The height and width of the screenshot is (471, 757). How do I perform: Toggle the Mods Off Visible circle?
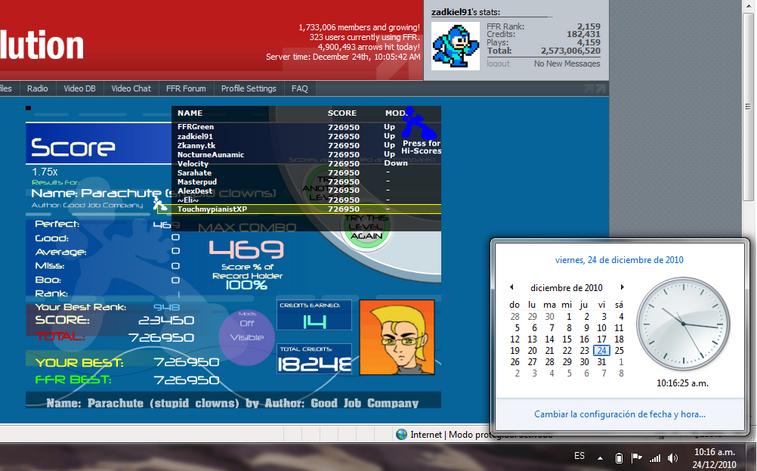pos(247,336)
